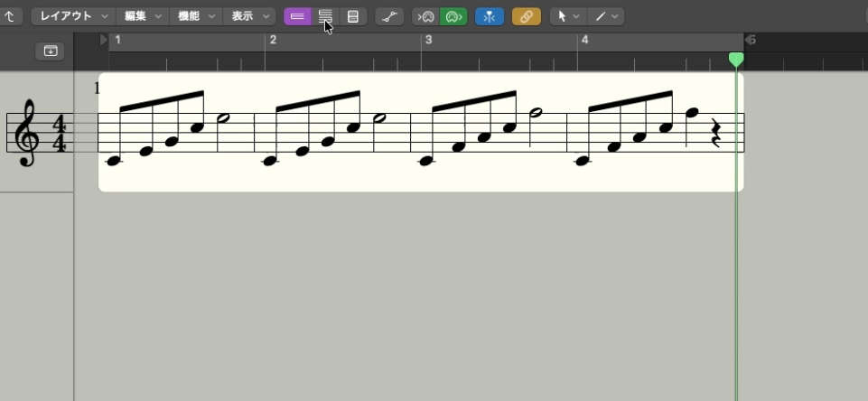Click the treble clef symbol
The image size is (868, 401).
coord(28,133)
